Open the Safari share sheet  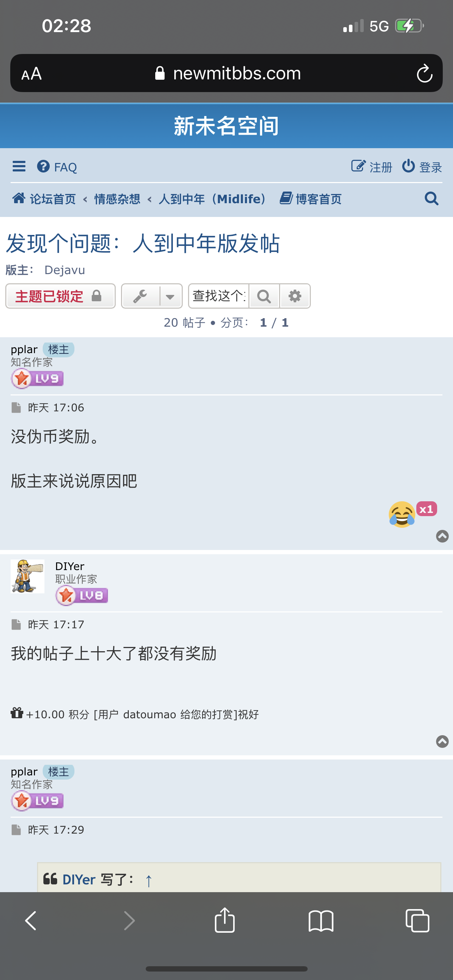click(x=225, y=920)
